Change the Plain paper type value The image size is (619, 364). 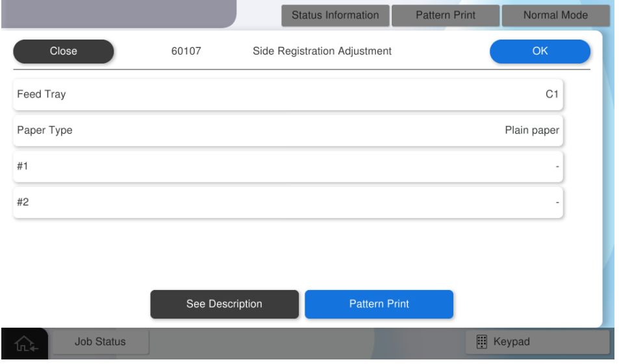pos(531,130)
